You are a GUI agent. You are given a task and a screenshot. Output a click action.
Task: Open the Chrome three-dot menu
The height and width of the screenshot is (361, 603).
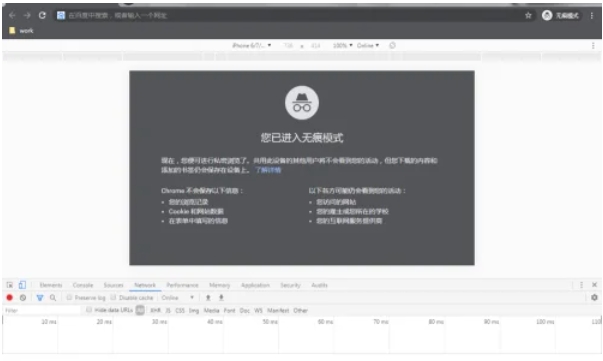(x=592, y=15)
